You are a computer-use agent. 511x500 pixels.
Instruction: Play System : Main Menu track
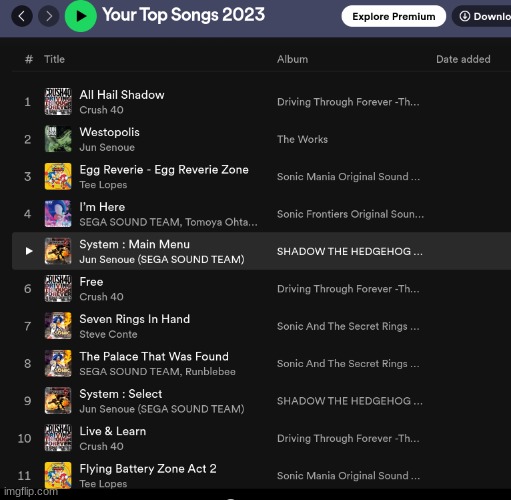click(29, 251)
